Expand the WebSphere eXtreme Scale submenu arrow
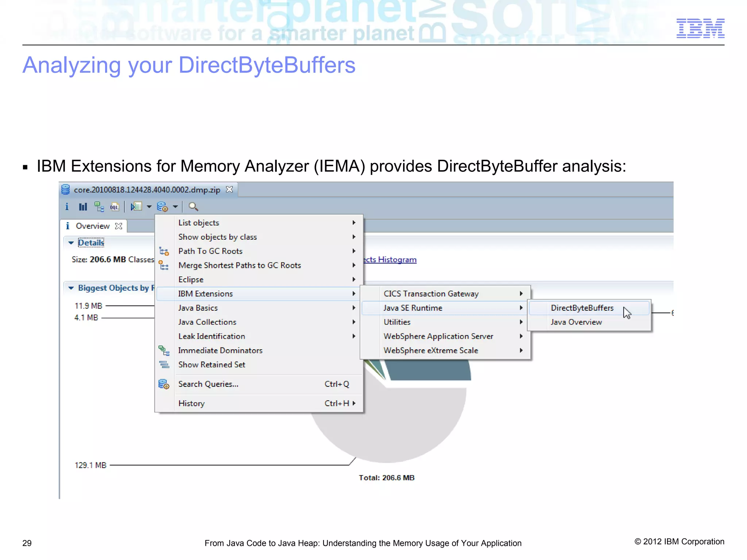Viewport: 747px width, 560px height. [521, 350]
